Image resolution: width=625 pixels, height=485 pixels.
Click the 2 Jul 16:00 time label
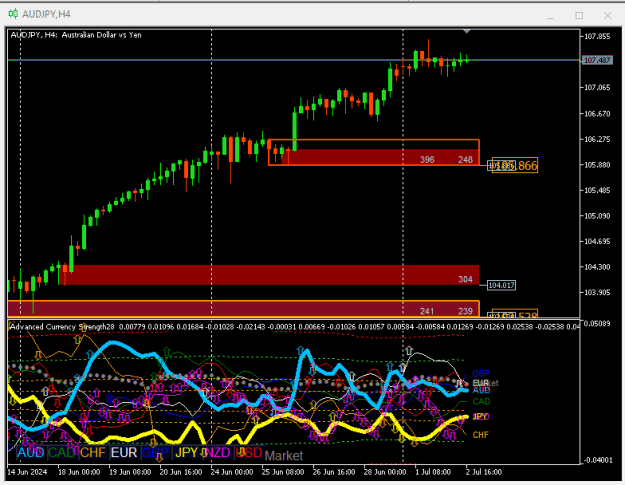click(484, 472)
